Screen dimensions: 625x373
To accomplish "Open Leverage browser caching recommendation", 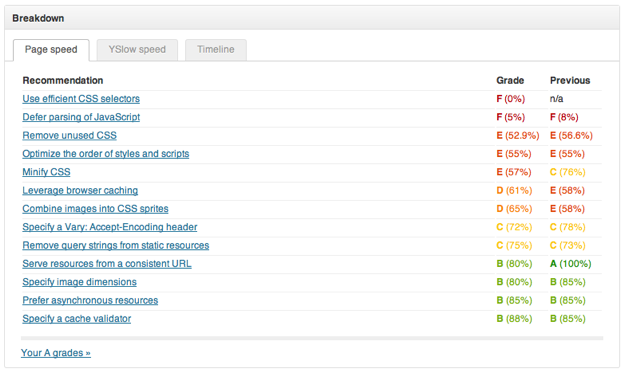I will point(80,190).
